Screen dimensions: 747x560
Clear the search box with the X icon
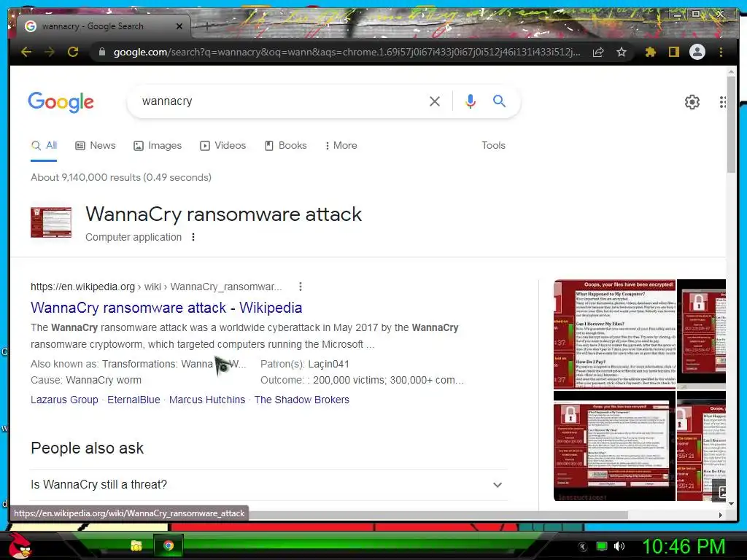(435, 101)
